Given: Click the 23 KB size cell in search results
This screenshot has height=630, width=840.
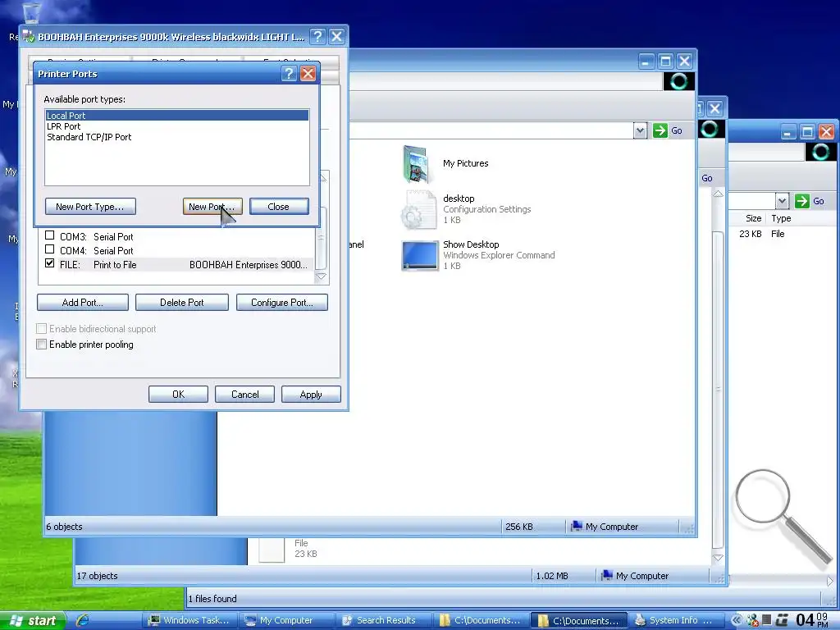Looking at the screenshot, I should [750, 234].
